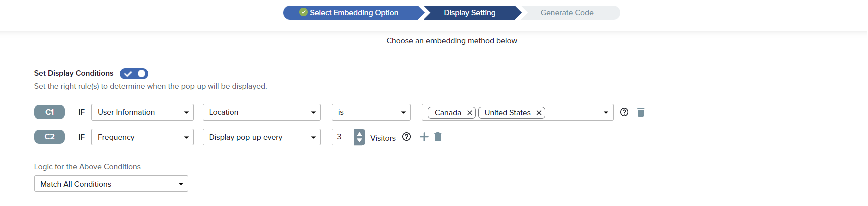
Task: Open help for Visitors frequency
Action: pyautogui.click(x=407, y=137)
